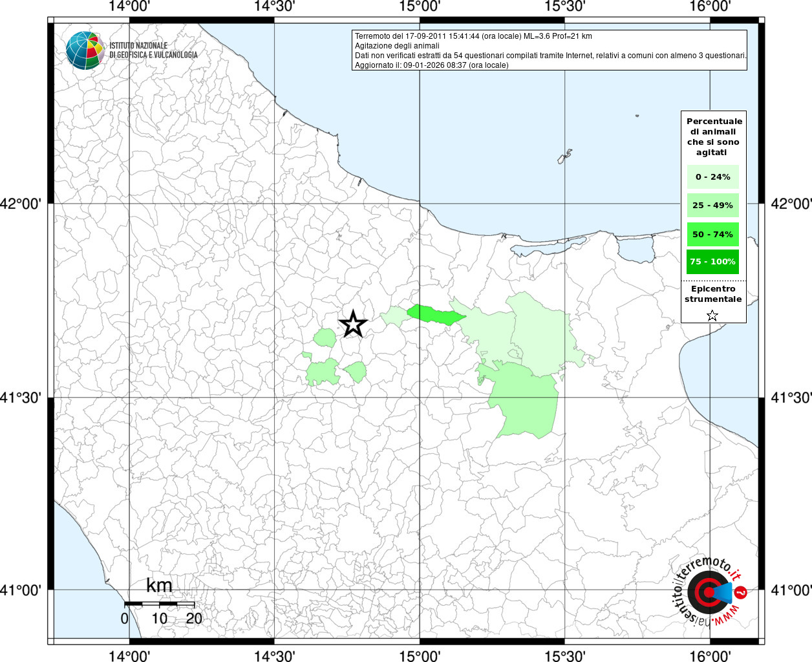
Task: Click the haisentitoilterremoto.it target logo
Action: pyautogui.click(x=710, y=592)
